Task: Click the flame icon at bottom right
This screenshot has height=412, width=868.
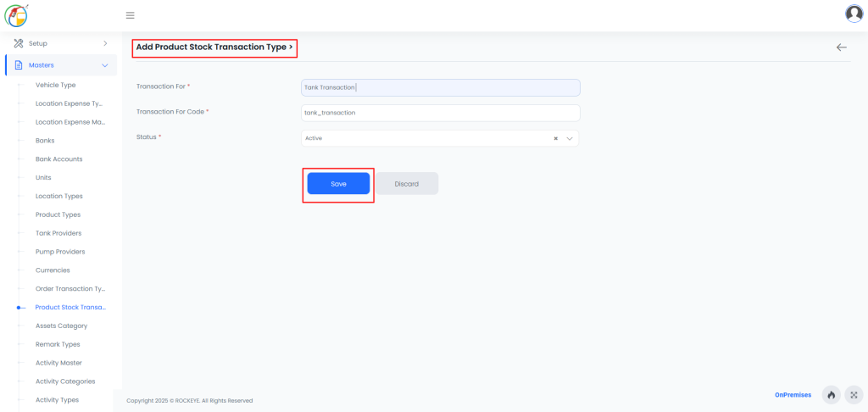Action: pos(831,395)
